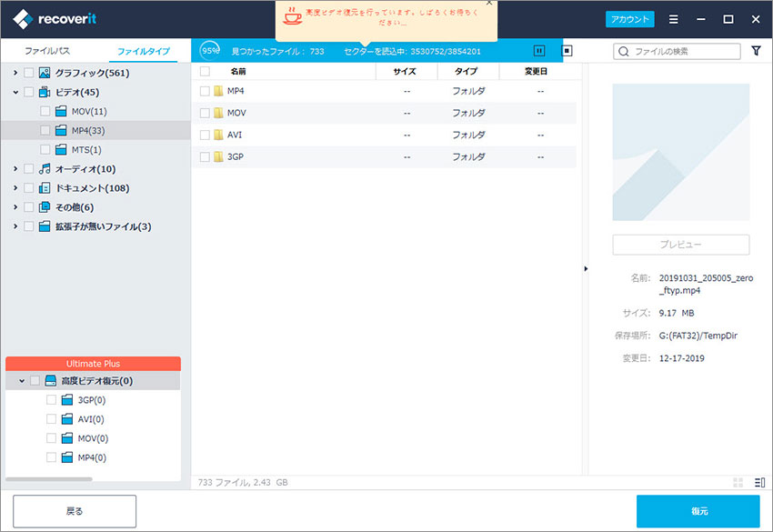Image resolution: width=773 pixels, height=532 pixels.
Task: Click the 戻る back button
Action: (75, 511)
